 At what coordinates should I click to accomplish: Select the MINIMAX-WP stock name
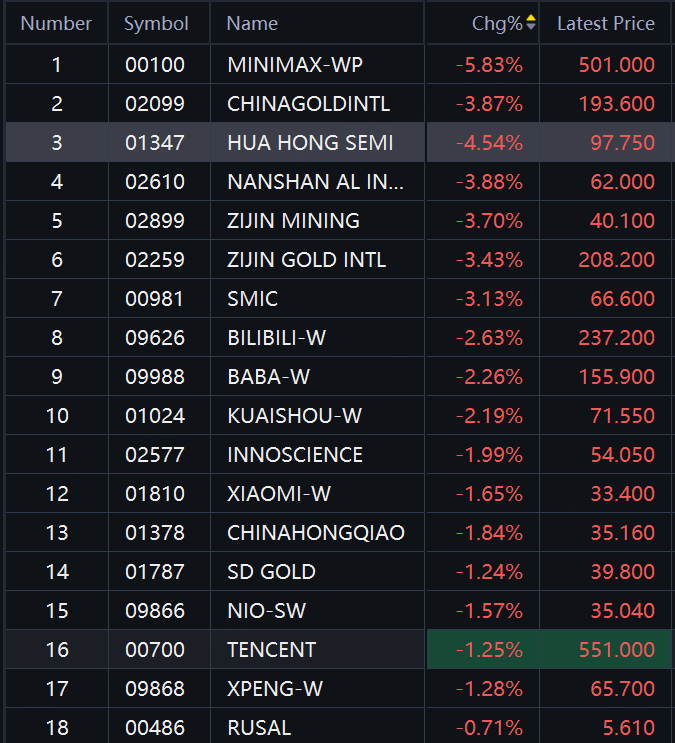(295, 65)
